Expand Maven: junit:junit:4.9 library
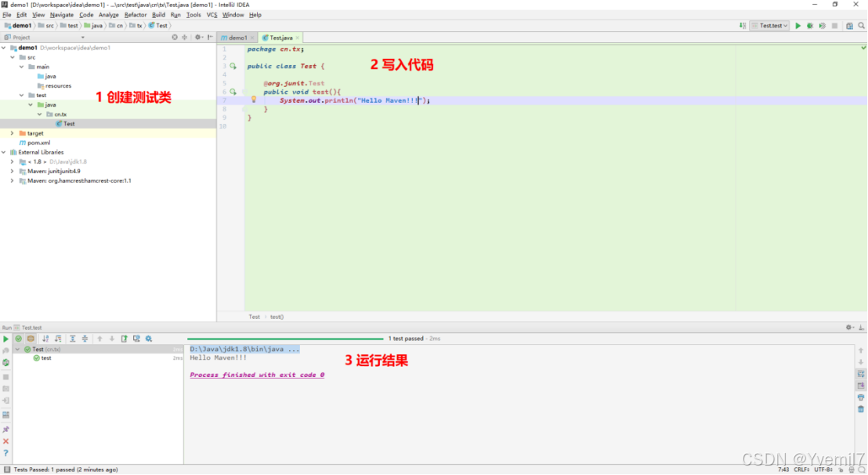Image resolution: width=868 pixels, height=475 pixels. (13, 171)
